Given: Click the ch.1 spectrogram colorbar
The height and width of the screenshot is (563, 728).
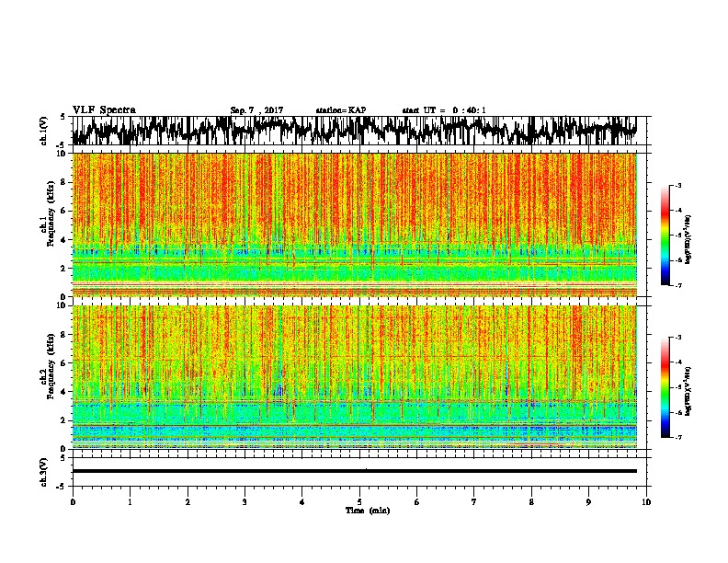Looking at the screenshot, I should pyautogui.click(x=665, y=236).
